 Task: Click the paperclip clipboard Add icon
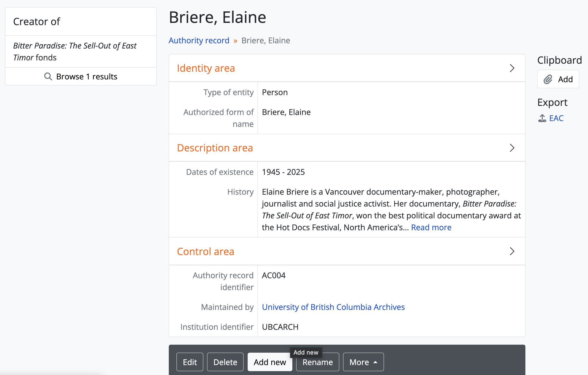[x=548, y=79]
